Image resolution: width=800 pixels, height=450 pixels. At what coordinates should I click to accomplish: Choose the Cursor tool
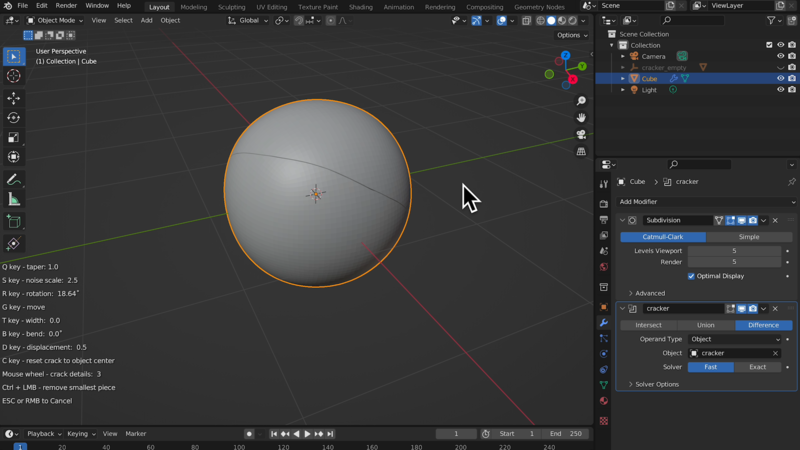[x=14, y=76]
